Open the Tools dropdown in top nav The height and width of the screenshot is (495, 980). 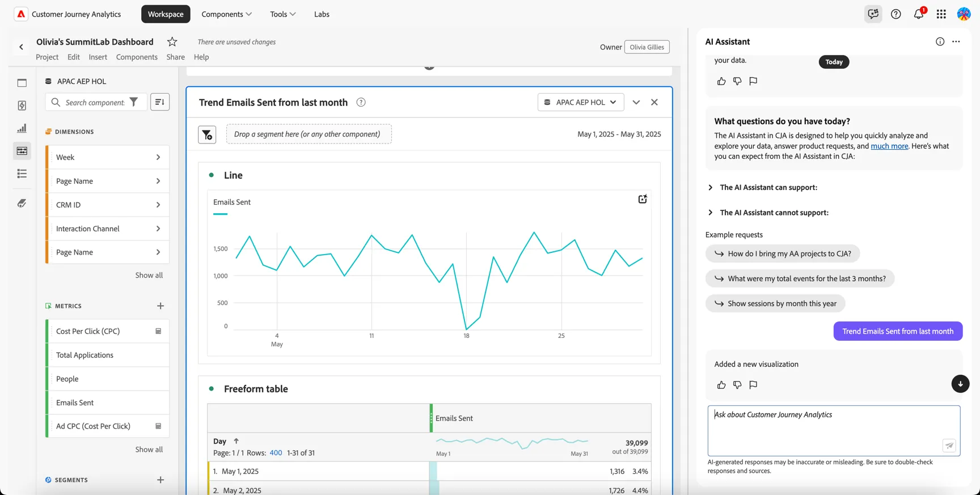(283, 14)
